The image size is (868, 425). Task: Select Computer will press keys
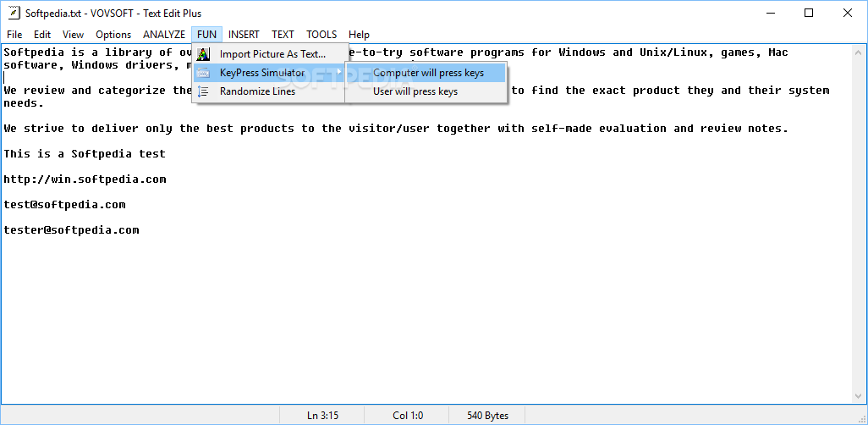pyautogui.click(x=426, y=73)
